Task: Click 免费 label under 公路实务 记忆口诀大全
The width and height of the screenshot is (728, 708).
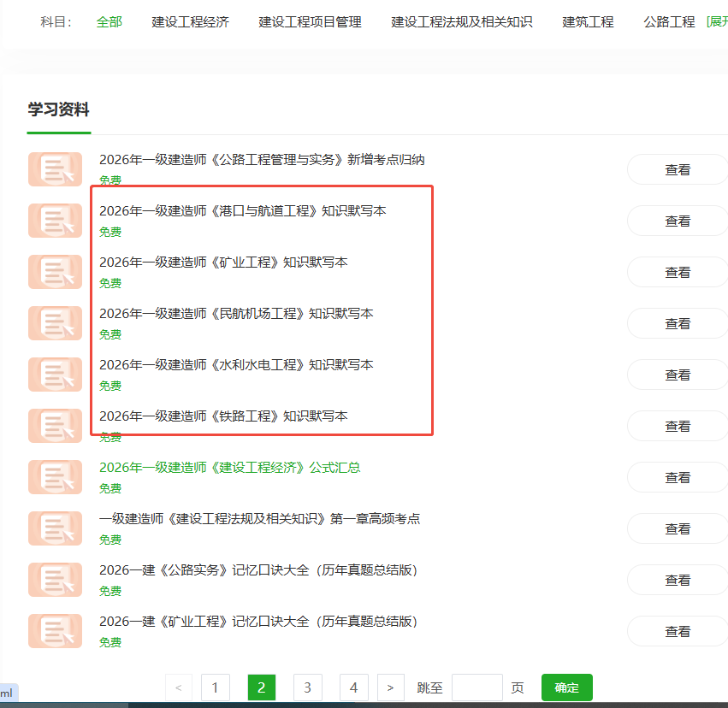Action: [110, 591]
